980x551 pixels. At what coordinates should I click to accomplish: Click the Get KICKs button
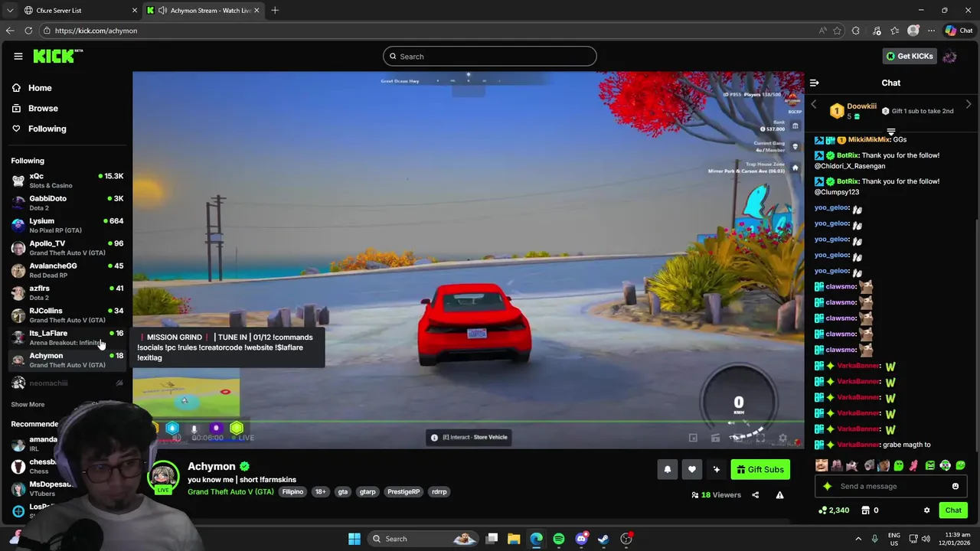pos(909,56)
